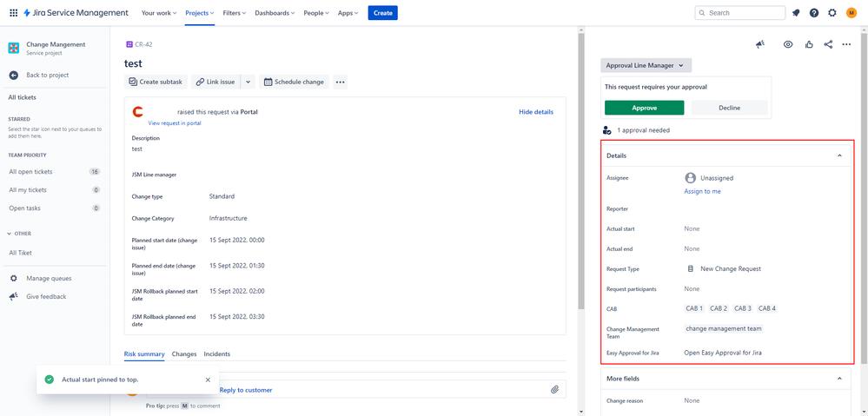This screenshot has height=416, width=868.
Task: Click the Unassigned avatar icon
Action: (690, 178)
